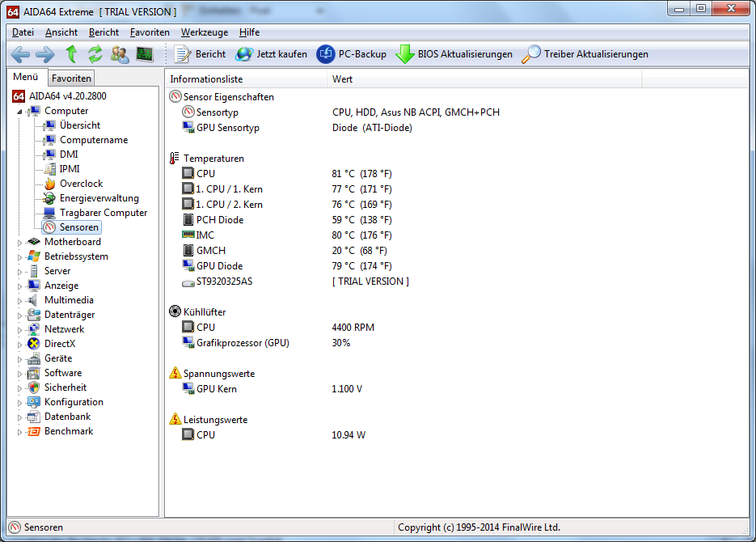756x542 pixels.
Task: Sort by the Informationsliste column header
Action: [247, 79]
